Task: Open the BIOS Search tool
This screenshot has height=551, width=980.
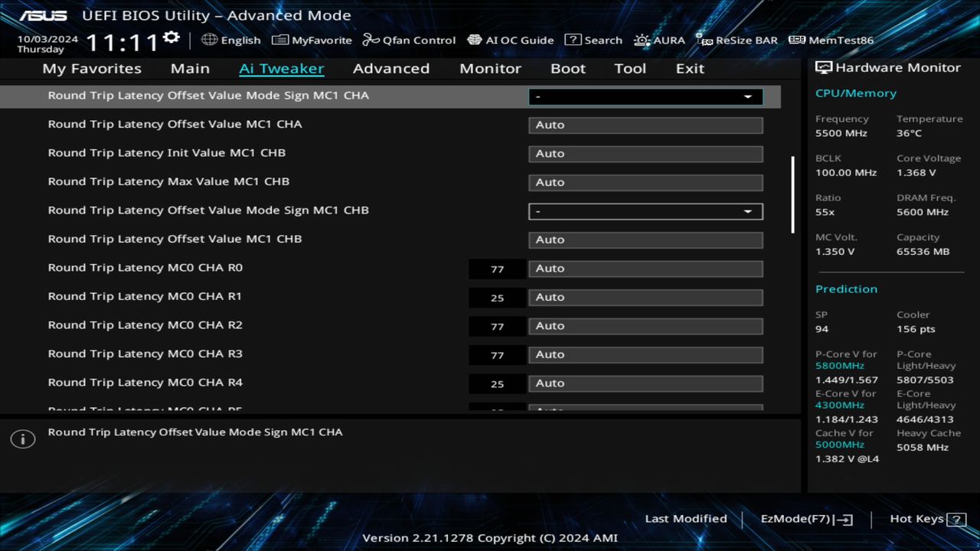Action: pos(593,40)
